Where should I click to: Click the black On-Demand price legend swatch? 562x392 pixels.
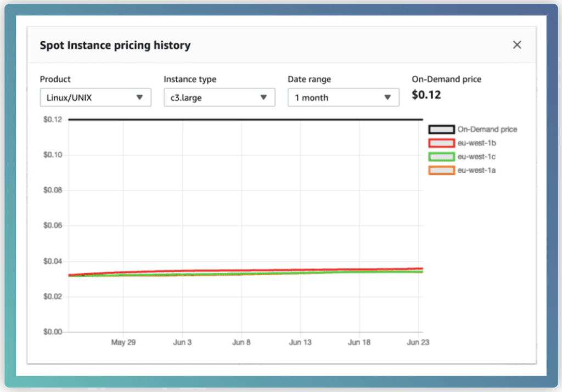tap(441, 129)
